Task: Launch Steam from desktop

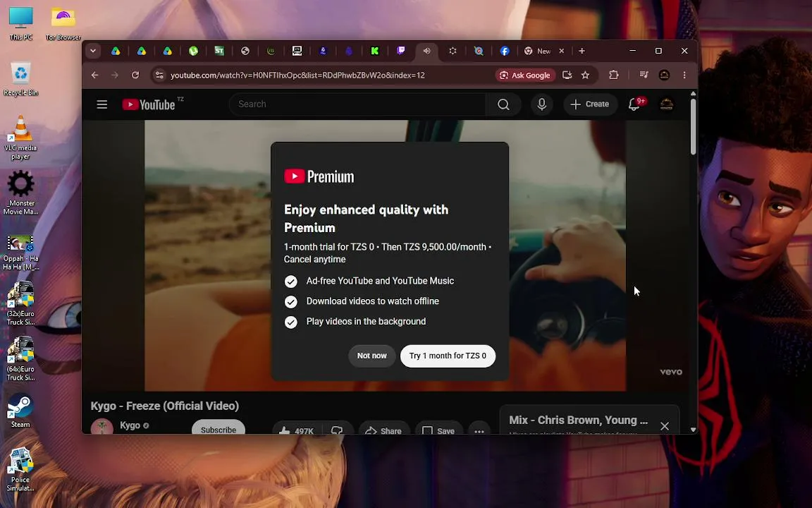Action: click(20, 411)
